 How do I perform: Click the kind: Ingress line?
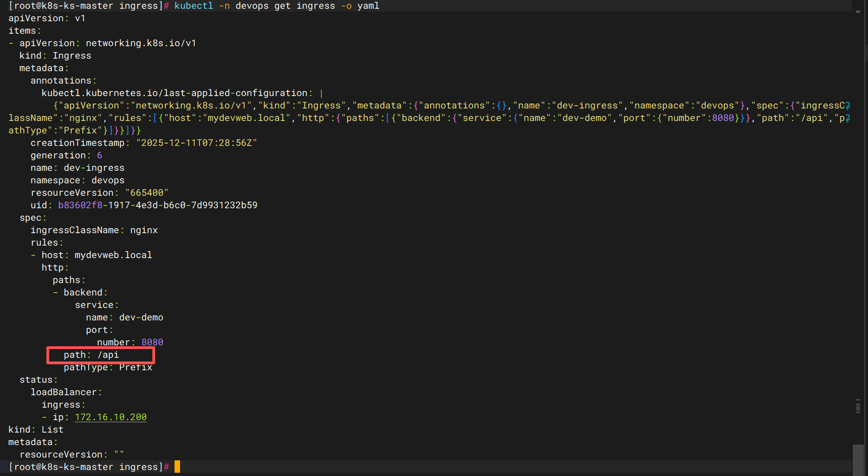coord(55,55)
